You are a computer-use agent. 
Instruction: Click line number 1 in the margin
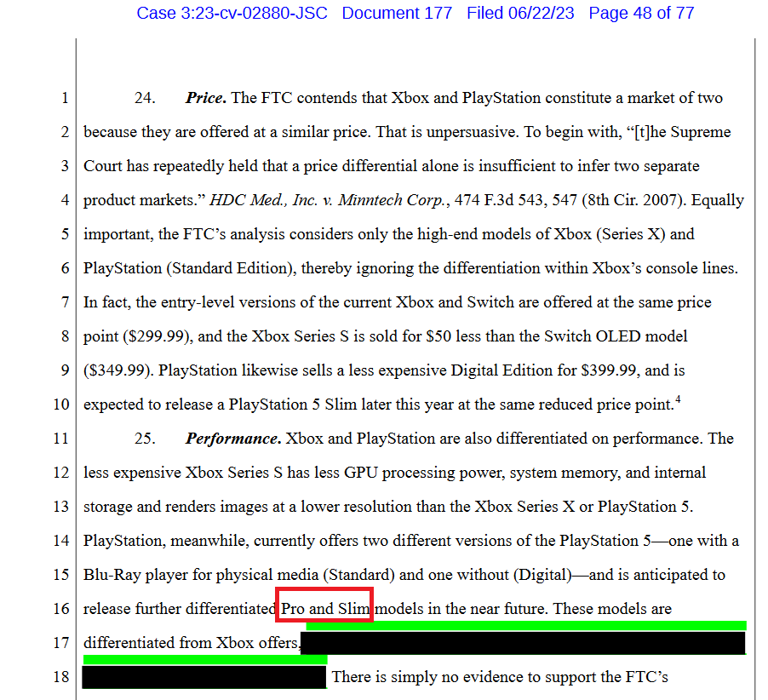65,99
